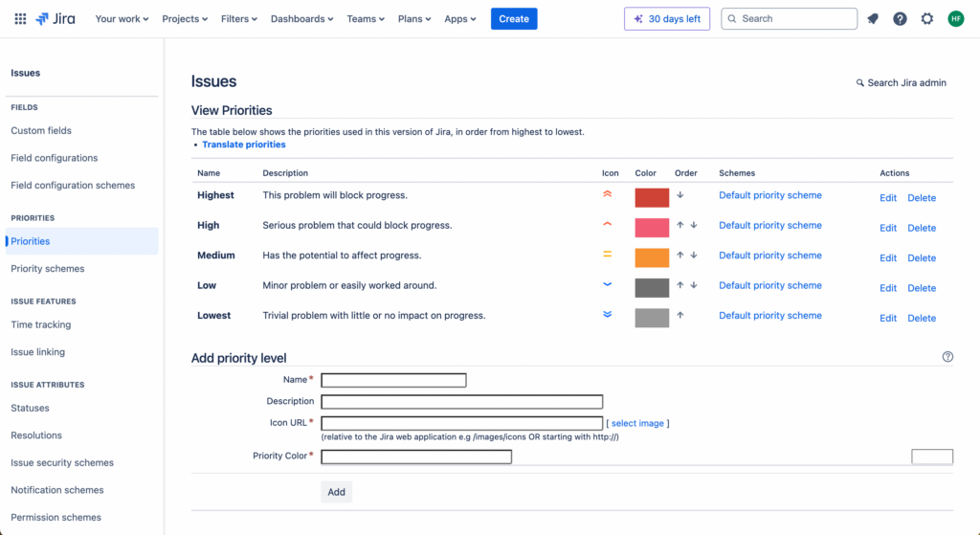Click the blue Create button
Viewport: 980px width, 535px height.
point(514,19)
